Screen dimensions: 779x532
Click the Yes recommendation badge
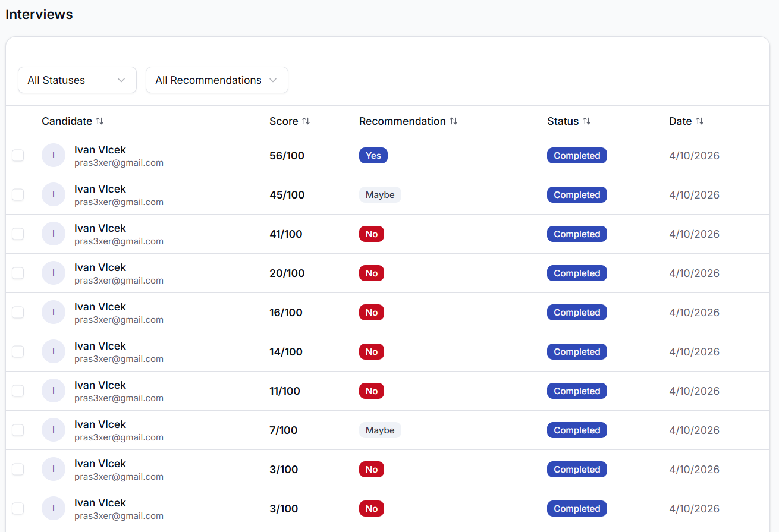point(373,155)
